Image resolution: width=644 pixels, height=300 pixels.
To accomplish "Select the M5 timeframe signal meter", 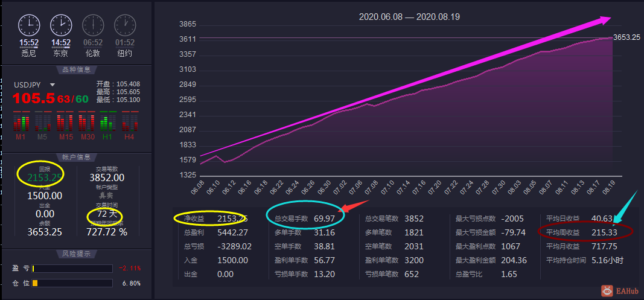I will point(42,126).
